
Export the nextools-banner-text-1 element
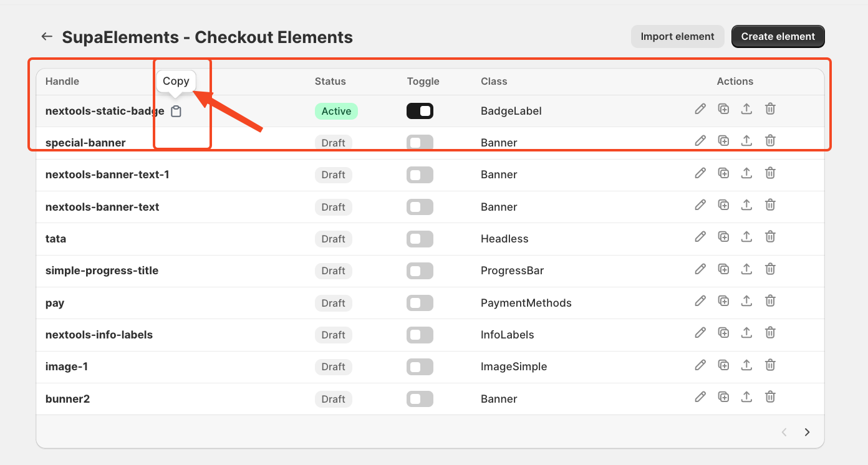pyautogui.click(x=746, y=173)
